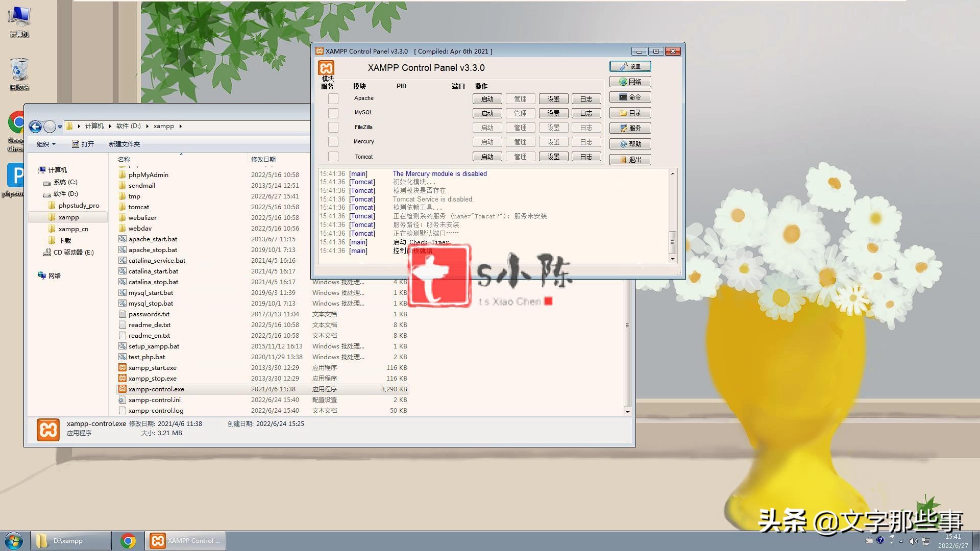980x551 pixels.
Task: Toggle the Apache service checkbox
Action: 333,98
